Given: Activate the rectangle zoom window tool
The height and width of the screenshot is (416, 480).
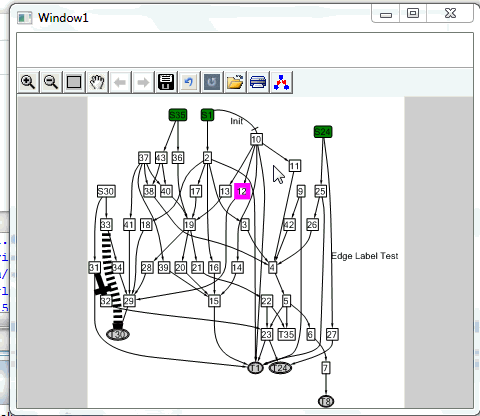Looking at the screenshot, I should (74, 82).
